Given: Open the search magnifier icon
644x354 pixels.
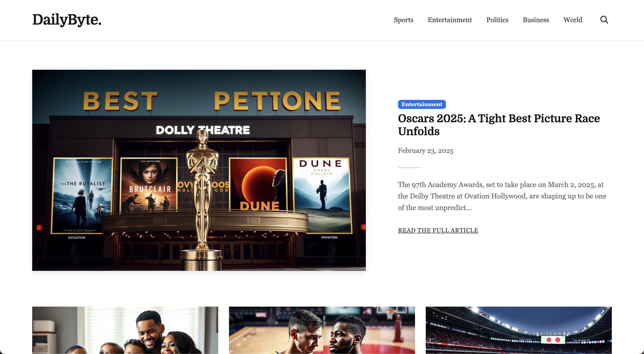Looking at the screenshot, I should coord(604,19).
